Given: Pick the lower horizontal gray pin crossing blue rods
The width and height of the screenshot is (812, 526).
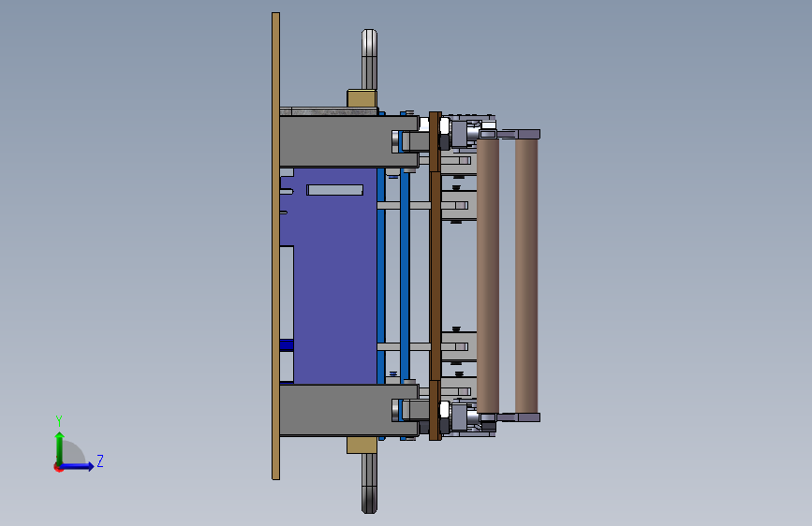Looking at the screenshot, I should pos(404,346).
